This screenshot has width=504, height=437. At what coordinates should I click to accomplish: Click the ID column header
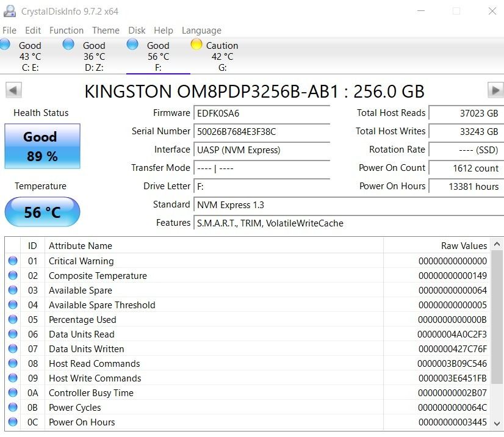click(32, 246)
